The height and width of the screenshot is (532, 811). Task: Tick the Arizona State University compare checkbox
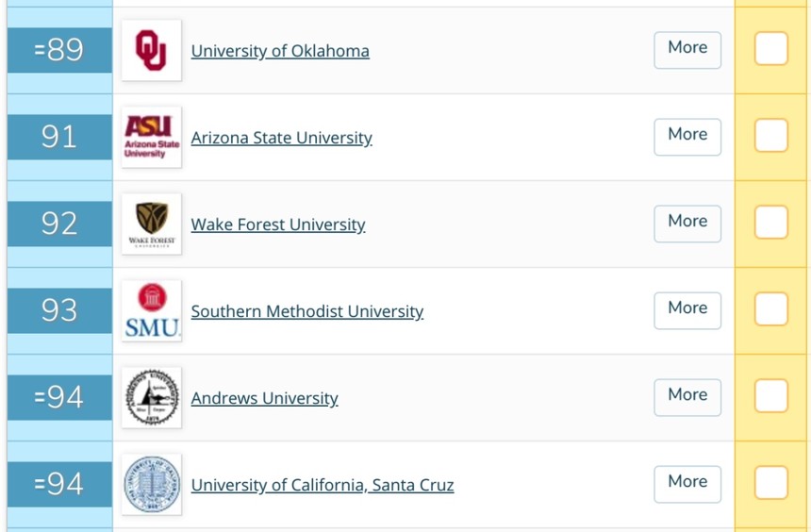[x=770, y=136]
